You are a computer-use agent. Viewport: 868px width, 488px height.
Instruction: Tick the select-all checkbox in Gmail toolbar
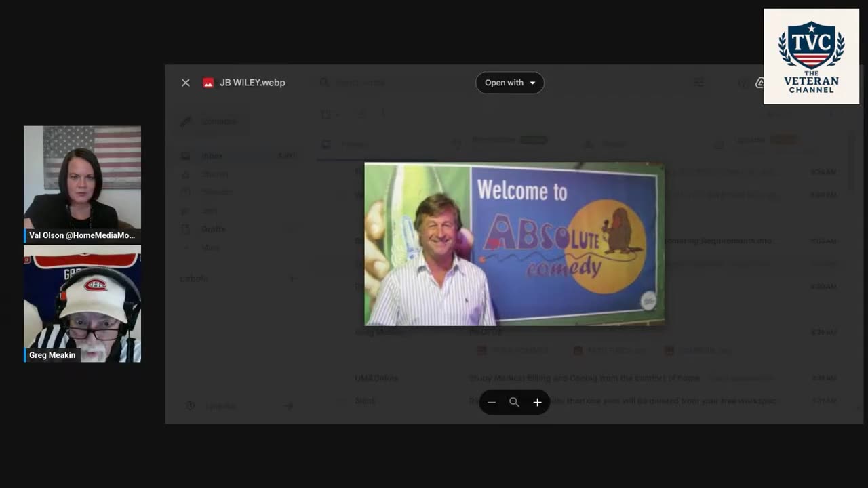tap(326, 115)
